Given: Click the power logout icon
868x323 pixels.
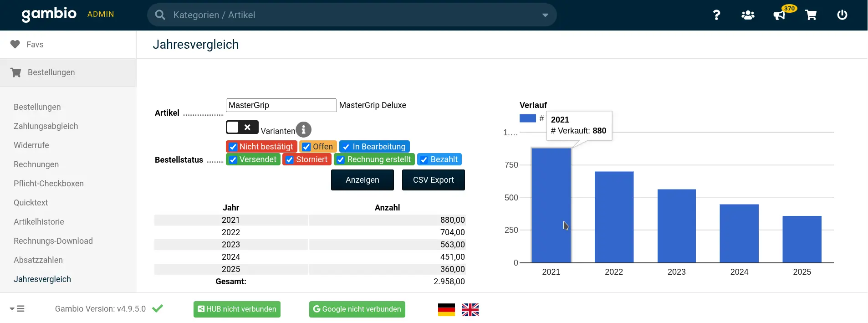Looking at the screenshot, I should click(842, 15).
